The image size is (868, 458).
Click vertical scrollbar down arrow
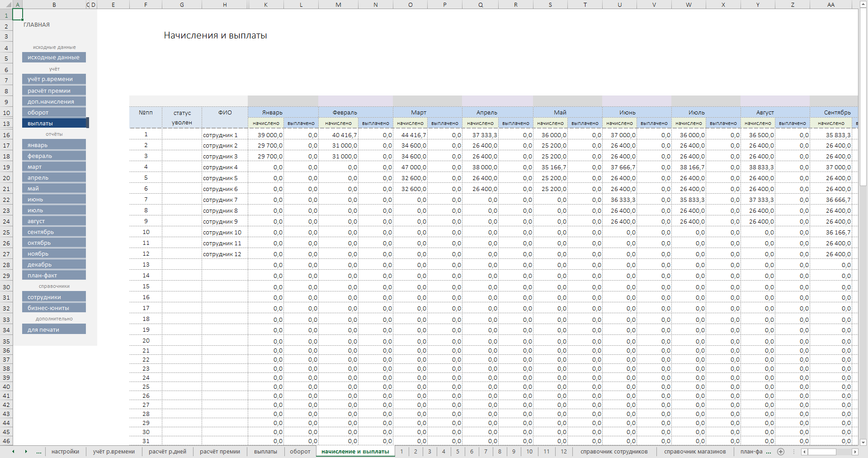pos(863,442)
